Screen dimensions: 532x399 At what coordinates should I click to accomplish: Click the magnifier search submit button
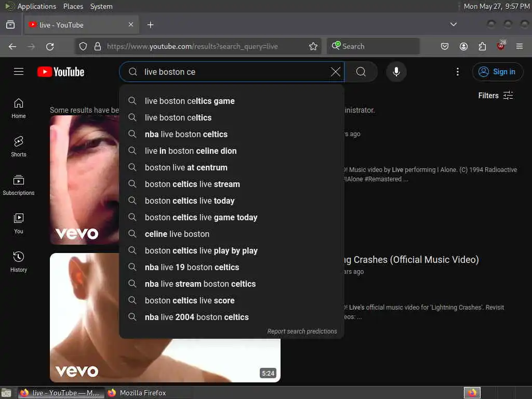[x=361, y=72]
